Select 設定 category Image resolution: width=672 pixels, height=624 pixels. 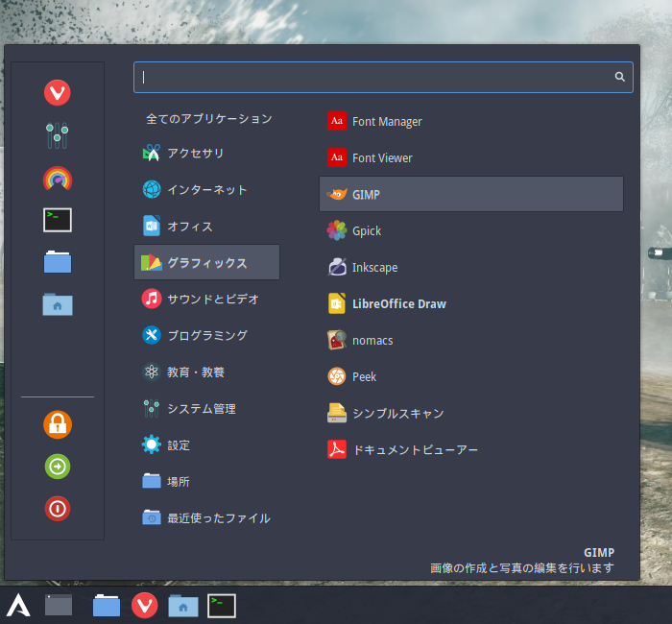coord(207,444)
